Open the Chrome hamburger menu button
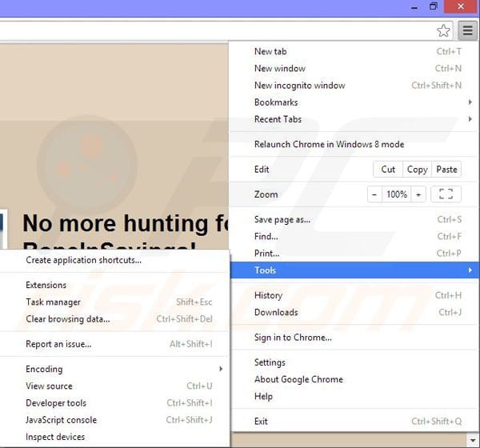Screen dimensions: 480x448 467,30
